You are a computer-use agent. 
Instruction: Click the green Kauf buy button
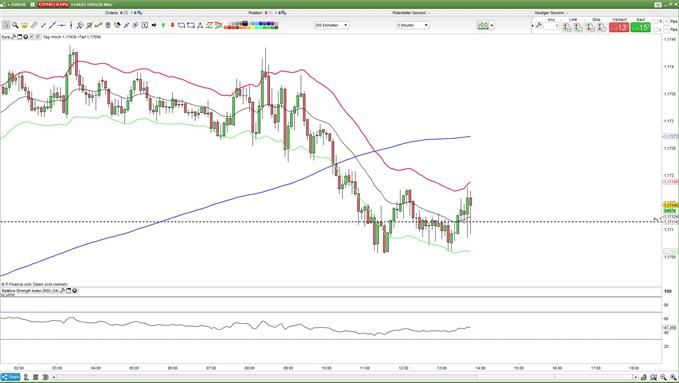coord(640,27)
